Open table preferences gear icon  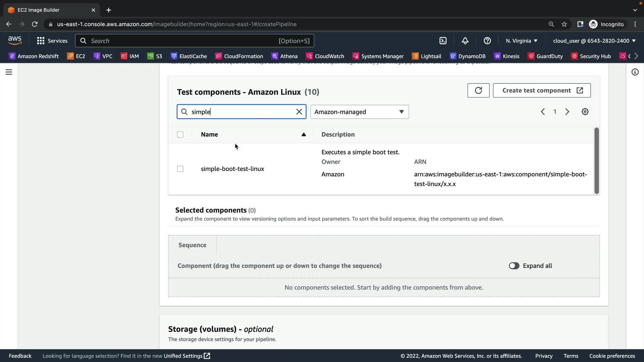coord(585,112)
